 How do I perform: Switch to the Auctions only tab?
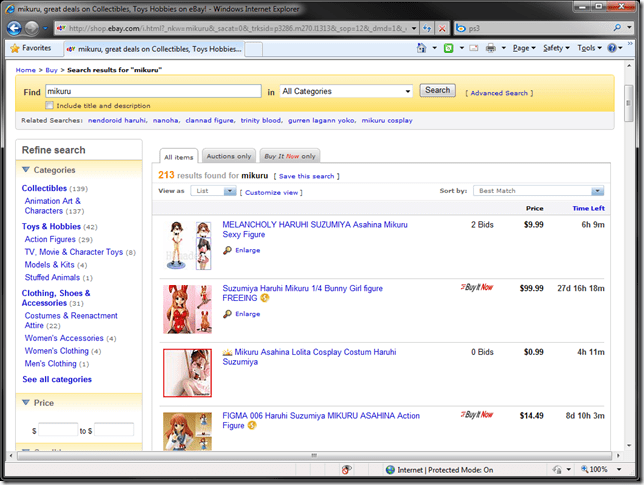click(x=228, y=156)
